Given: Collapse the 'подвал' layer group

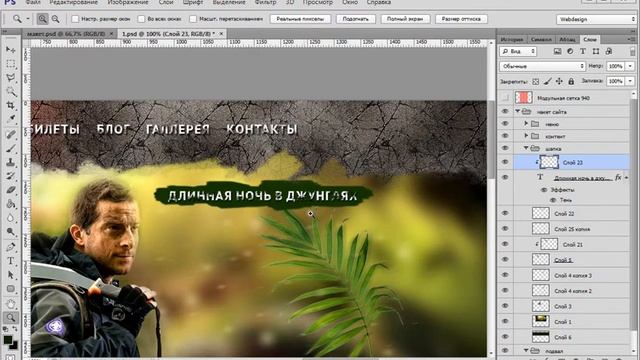Looking at the screenshot, I should (526, 351).
